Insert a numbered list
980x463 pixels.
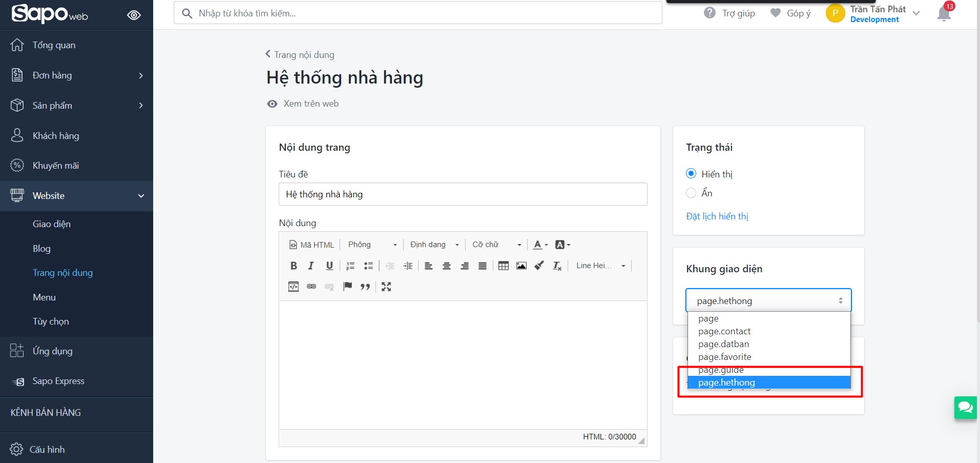pos(350,266)
